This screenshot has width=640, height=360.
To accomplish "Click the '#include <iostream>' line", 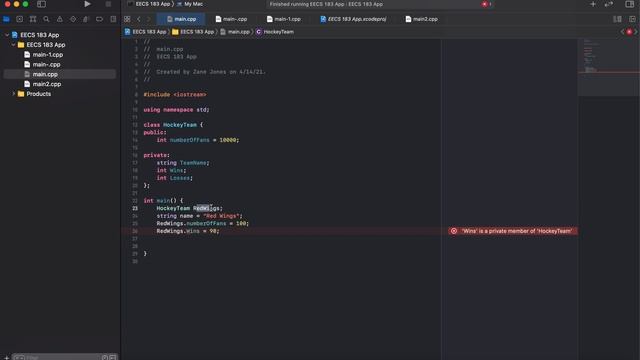I will 175,95.
